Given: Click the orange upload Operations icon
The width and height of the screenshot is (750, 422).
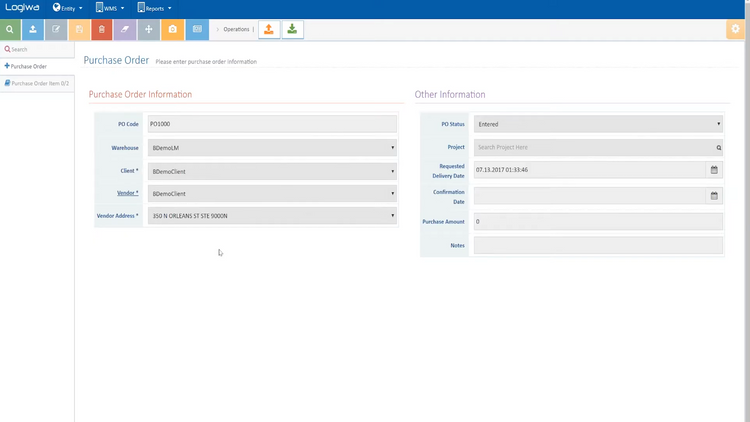Looking at the screenshot, I should click(x=268, y=29).
